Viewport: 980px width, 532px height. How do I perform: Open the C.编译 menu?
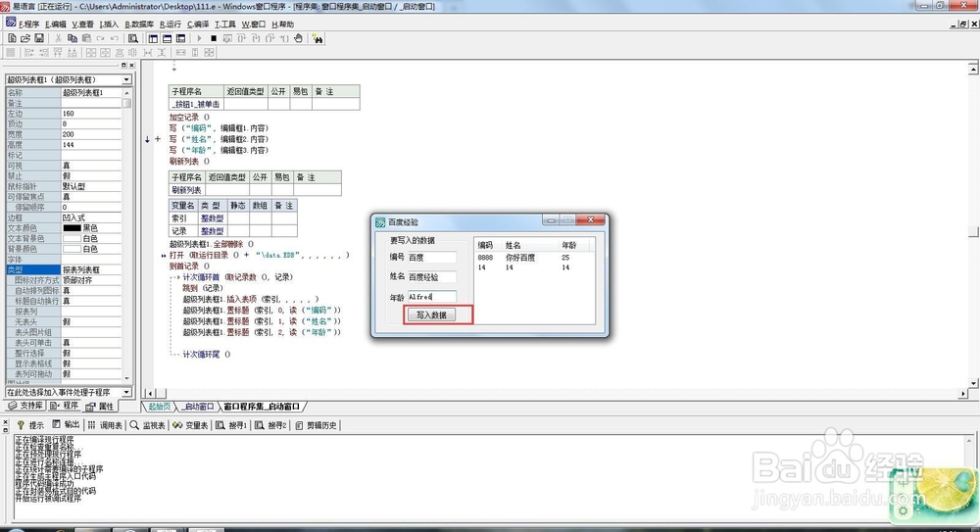tap(198, 24)
